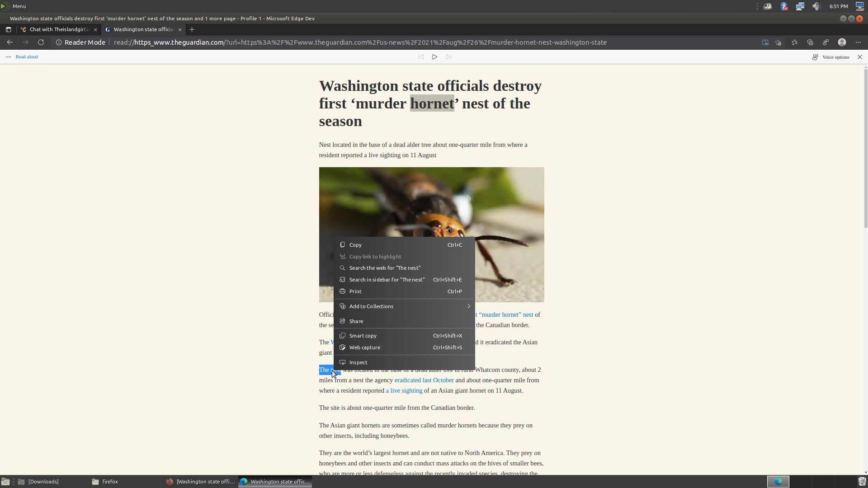The width and height of the screenshot is (868, 488).
Task: Click the site information icon beside Reader Mode
Action: (58, 42)
